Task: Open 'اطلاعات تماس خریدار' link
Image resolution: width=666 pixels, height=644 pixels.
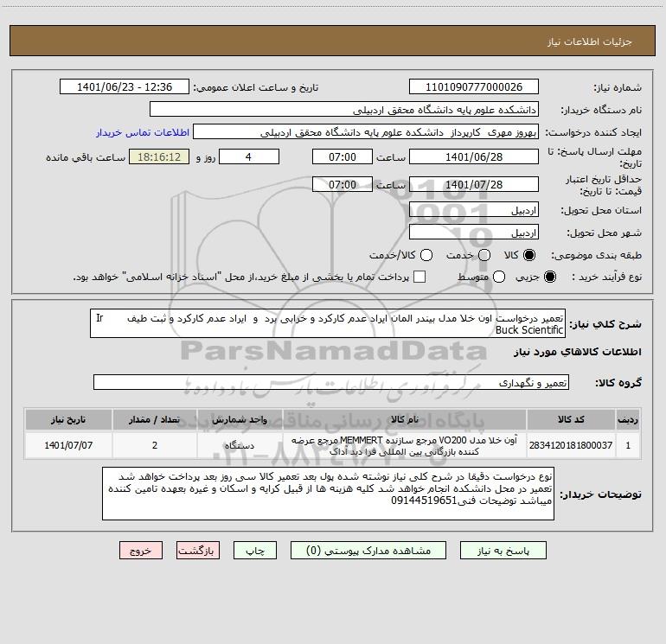Action: click(x=143, y=132)
